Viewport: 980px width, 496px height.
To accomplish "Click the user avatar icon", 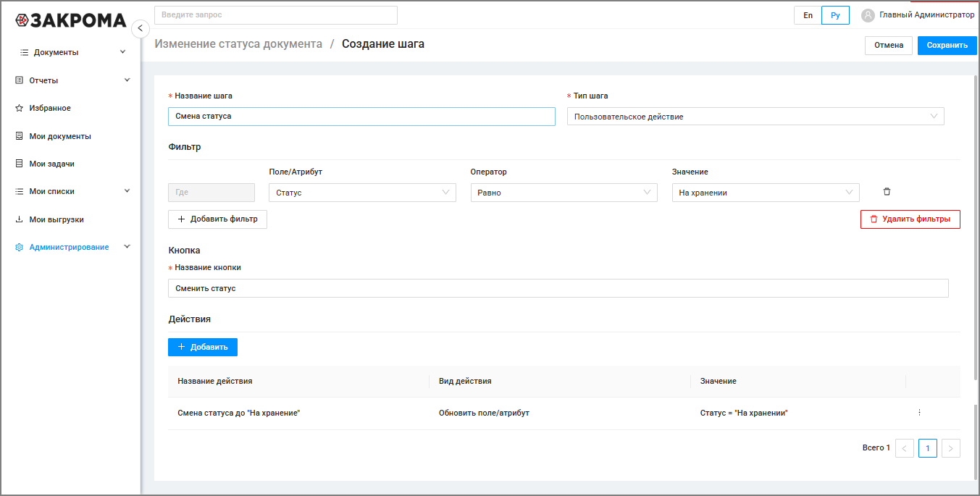I will coord(868,15).
